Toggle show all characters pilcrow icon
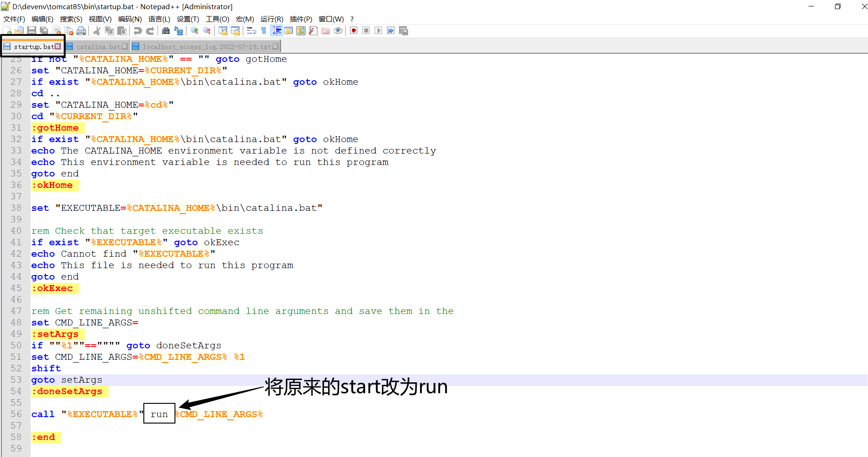The height and width of the screenshot is (457, 868). coord(263,31)
